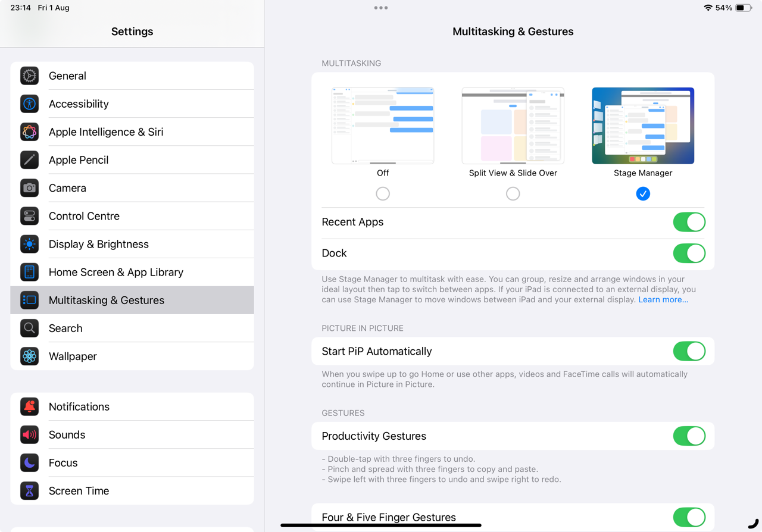Tap the Apple Intelligence & Siri icon

[29, 132]
